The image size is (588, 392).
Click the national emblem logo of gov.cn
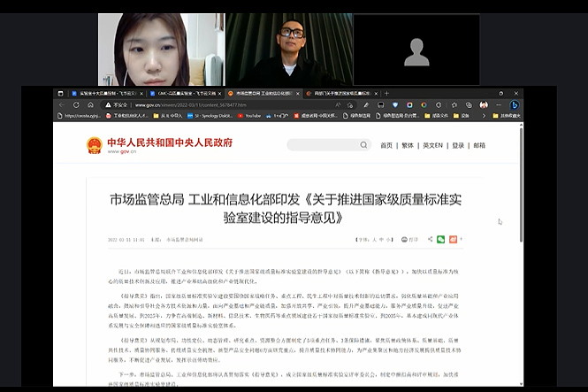point(94,145)
